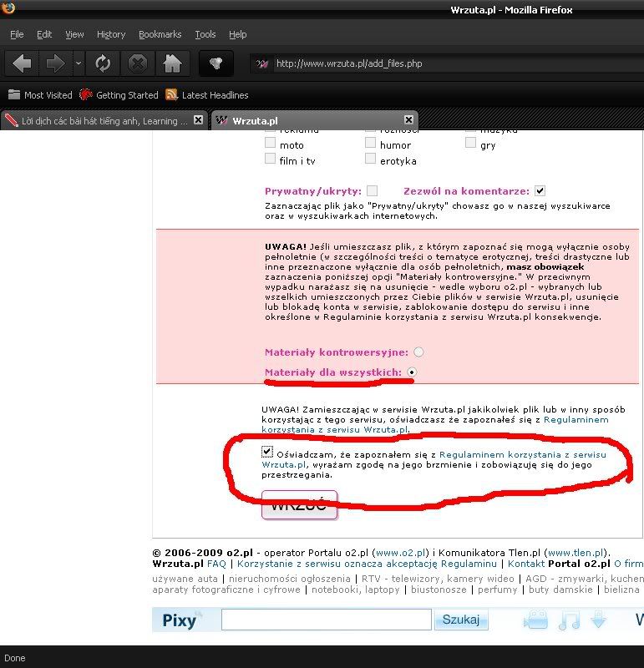The width and height of the screenshot is (644, 668).
Task: Click the Pixy video camera icon
Action: [535, 620]
